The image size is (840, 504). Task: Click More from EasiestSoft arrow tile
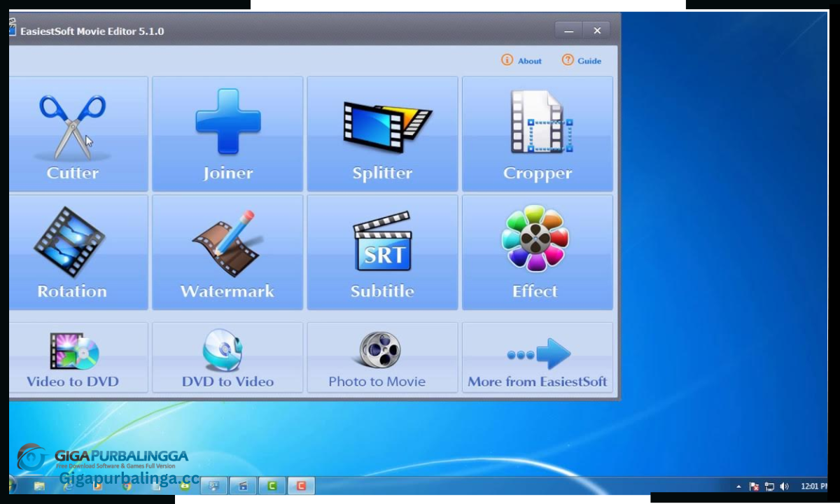pyautogui.click(x=538, y=357)
